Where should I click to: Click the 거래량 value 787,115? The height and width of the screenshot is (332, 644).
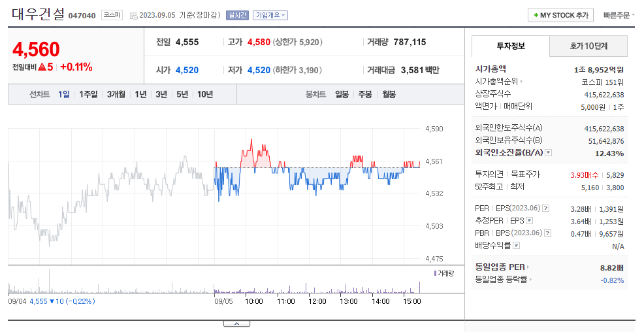[x=410, y=42]
